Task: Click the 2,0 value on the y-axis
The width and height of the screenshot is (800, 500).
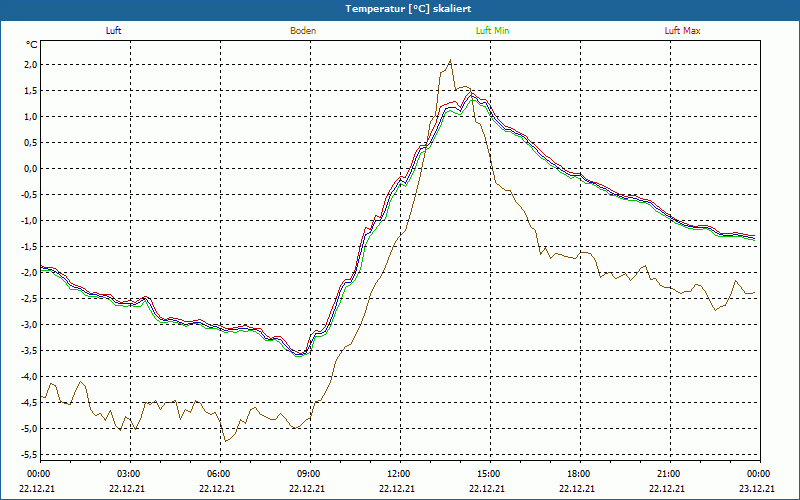Action: [x=30, y=65]
